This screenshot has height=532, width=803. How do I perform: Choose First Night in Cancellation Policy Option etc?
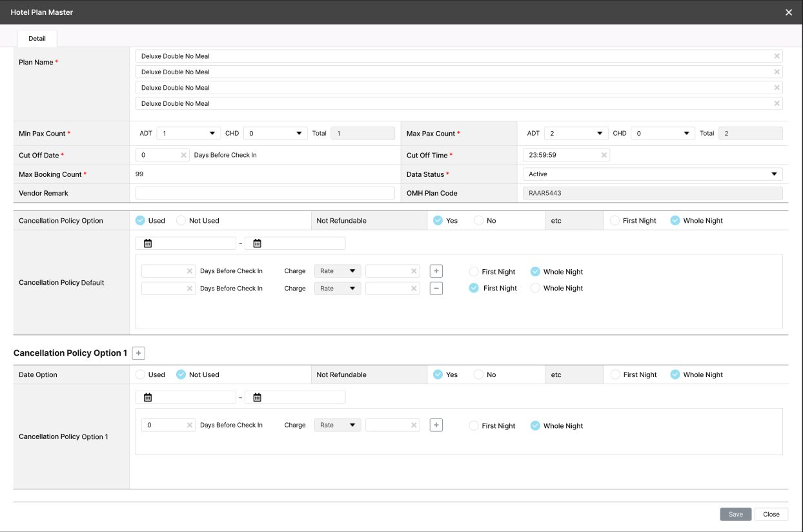pyautogui.click(x=615, y=221)
